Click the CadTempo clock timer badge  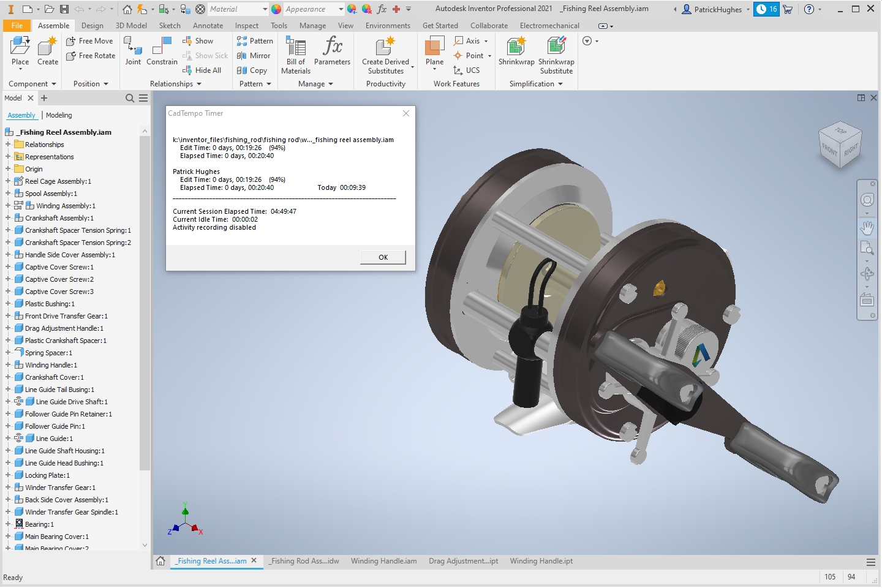(x=766, y=9)
